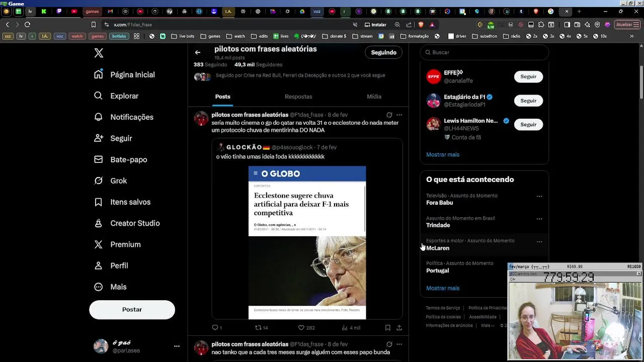This screenshot has width=644, height=362.
Task: Open the Explorar search page
Action: (x=116, y=96)
